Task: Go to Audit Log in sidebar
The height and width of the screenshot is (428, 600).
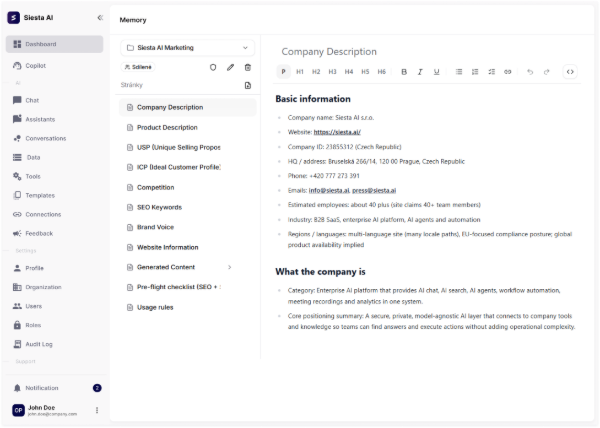Action: point(40,344)
